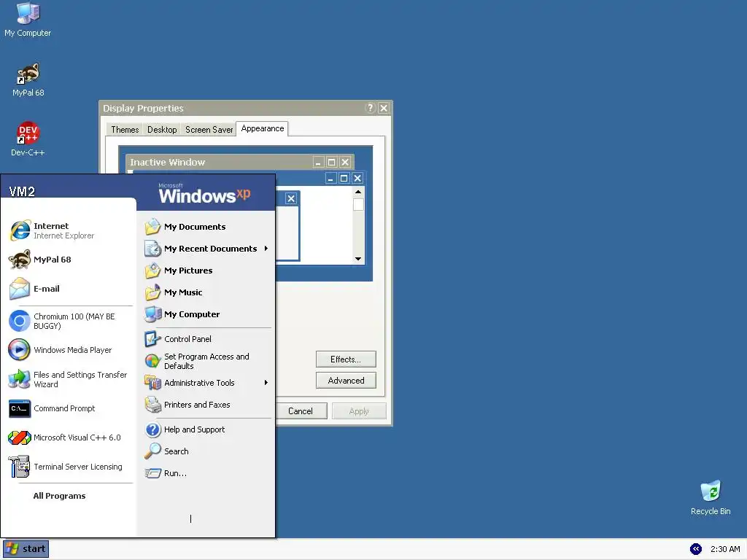Image resolution: width=747 pixels, height=560 pixels.
Task: Switch to the Screen Saver tab
Action: [x=209, y=130]
